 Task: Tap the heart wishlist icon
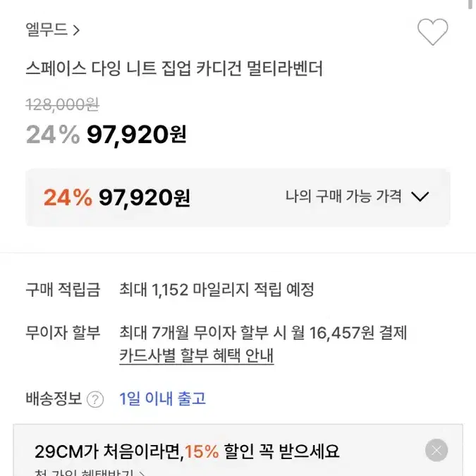pyautogui.click(x=432, y=32)
